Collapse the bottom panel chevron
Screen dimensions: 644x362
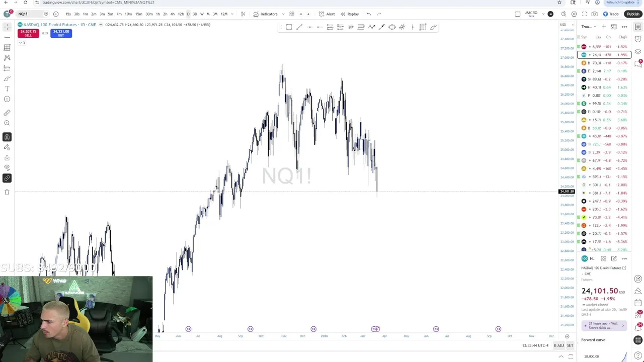pyautogui.click(x=561, y=356)
